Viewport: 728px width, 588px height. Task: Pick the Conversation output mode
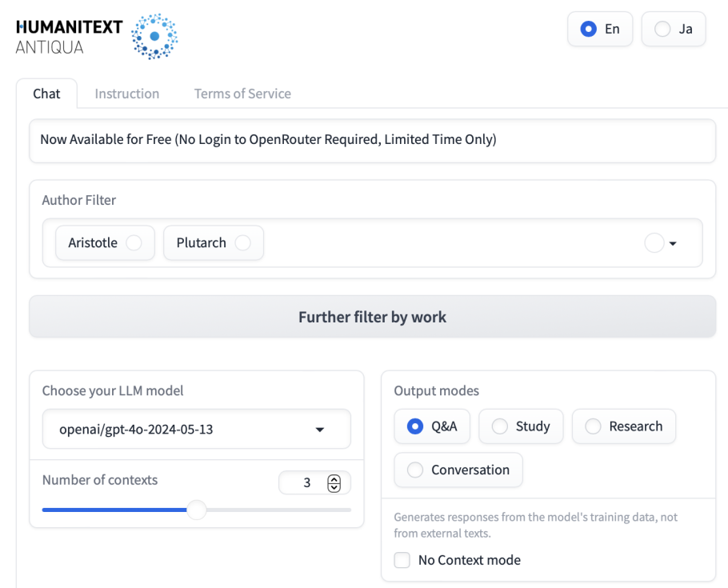click(x=415, y=470)
